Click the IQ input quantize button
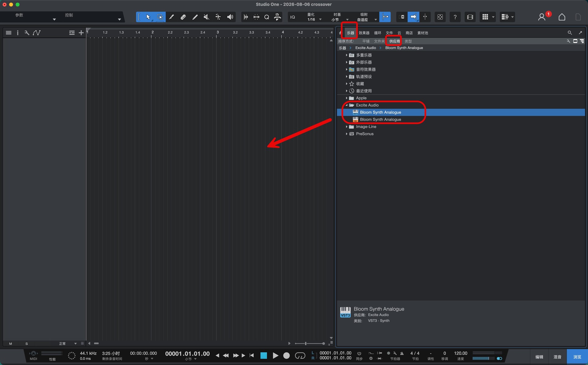The image size is (588, 365). point(293,17)
